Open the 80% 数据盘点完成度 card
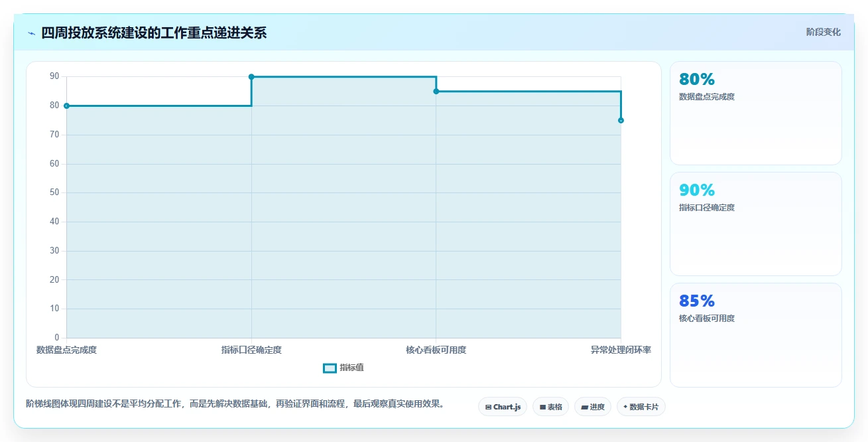This screenshot has width=868, height=442. pos(755,113)
